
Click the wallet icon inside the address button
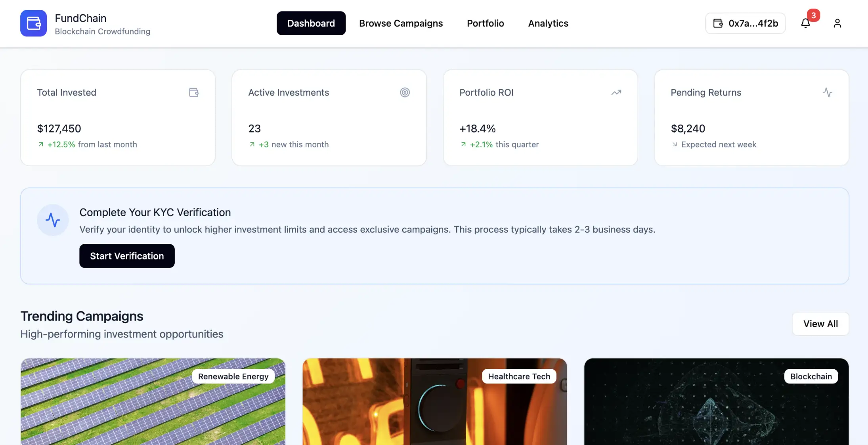pos(718,23)
